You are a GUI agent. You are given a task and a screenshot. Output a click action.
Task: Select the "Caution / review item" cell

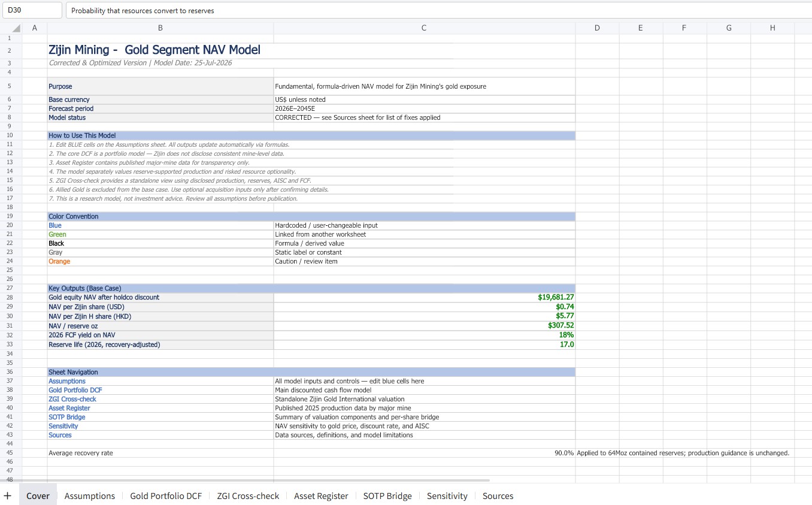pyautogui.click(x=424, y=261)
